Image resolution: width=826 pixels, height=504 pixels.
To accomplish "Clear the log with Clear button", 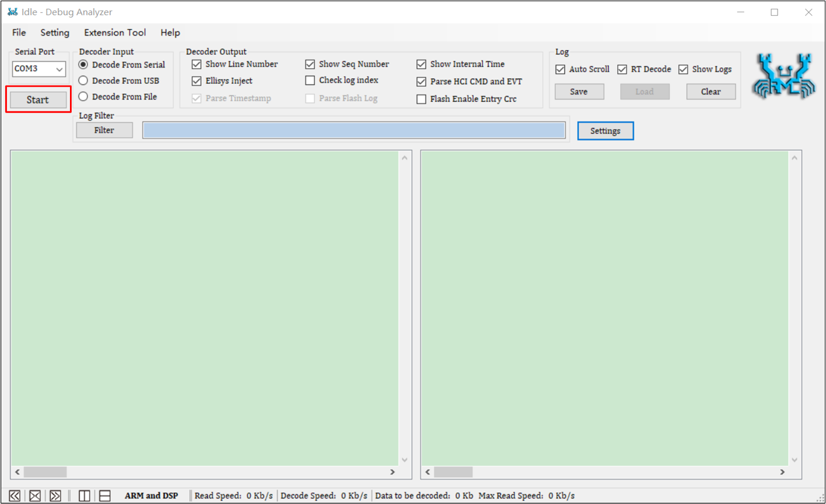I will pyautogui.click(x=711, y=91).
